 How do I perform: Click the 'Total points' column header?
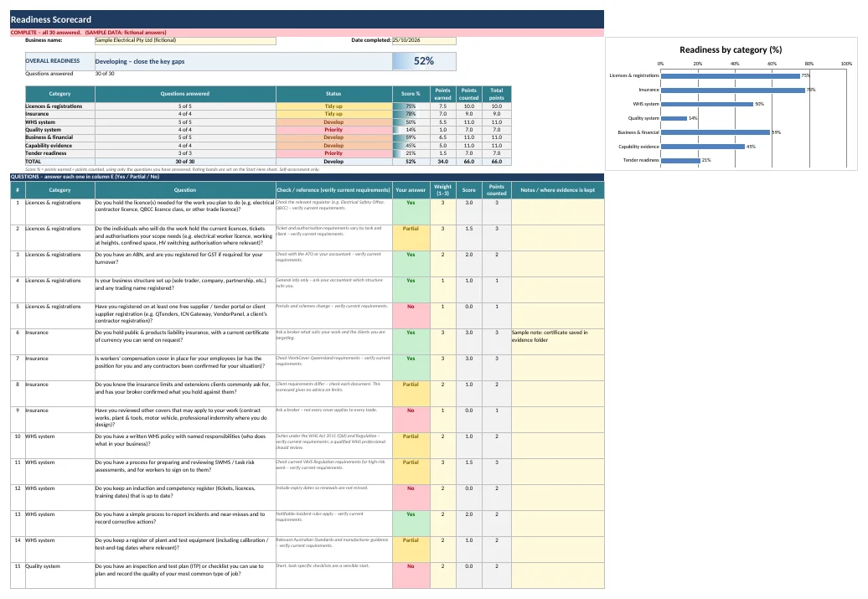coord(497,94)
